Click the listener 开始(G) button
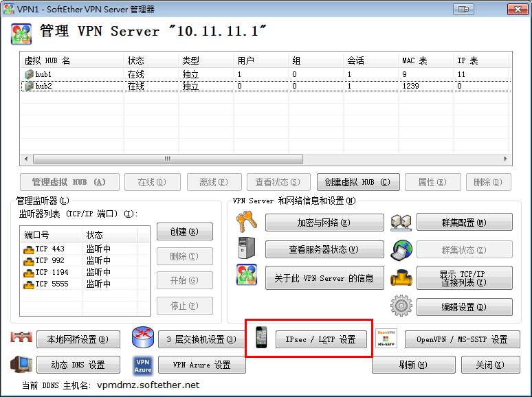This screenshot has width=532, height=397. pos(185,280)
